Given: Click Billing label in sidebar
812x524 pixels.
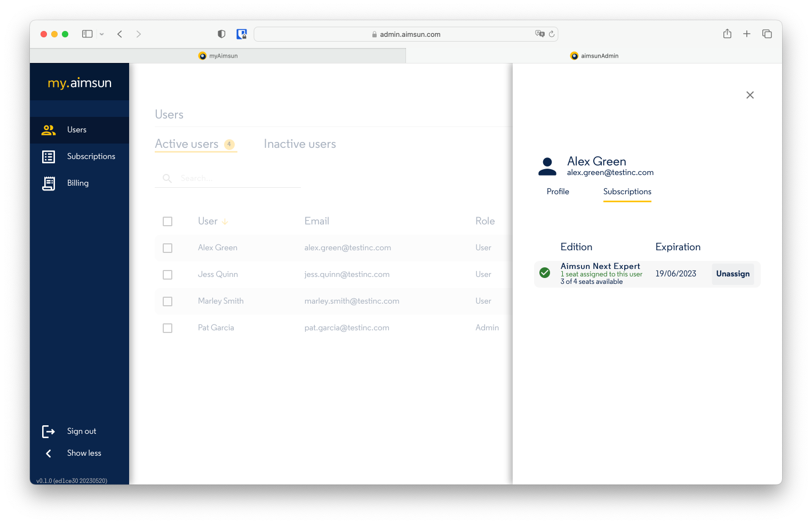Looking at the screenshot, I should (78, 183).
